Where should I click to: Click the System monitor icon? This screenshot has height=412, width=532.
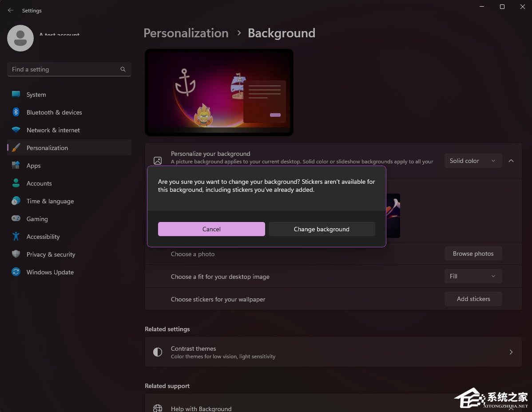pos(16,94)
